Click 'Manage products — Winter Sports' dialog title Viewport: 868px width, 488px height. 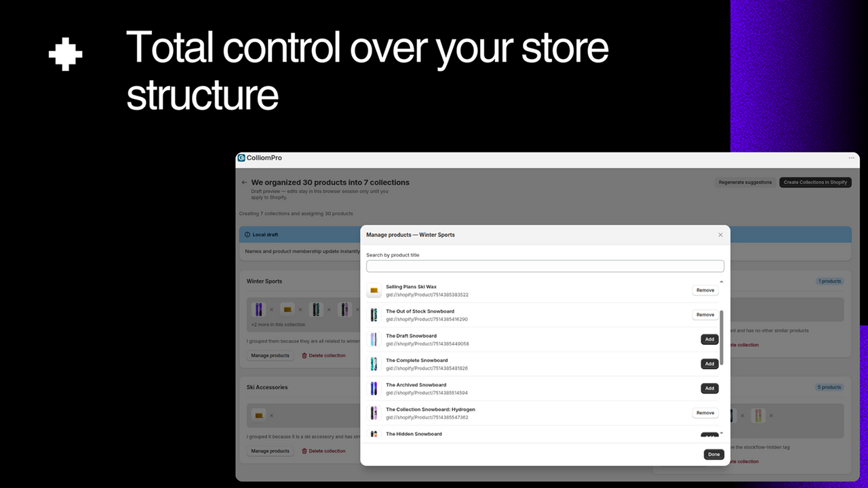tap(410, 235)
